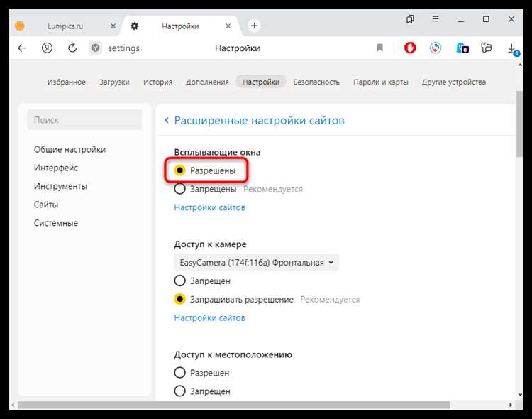Click the horizontal scrollbar at the bottom
532x419 pixels.
(x=234, y=405)
